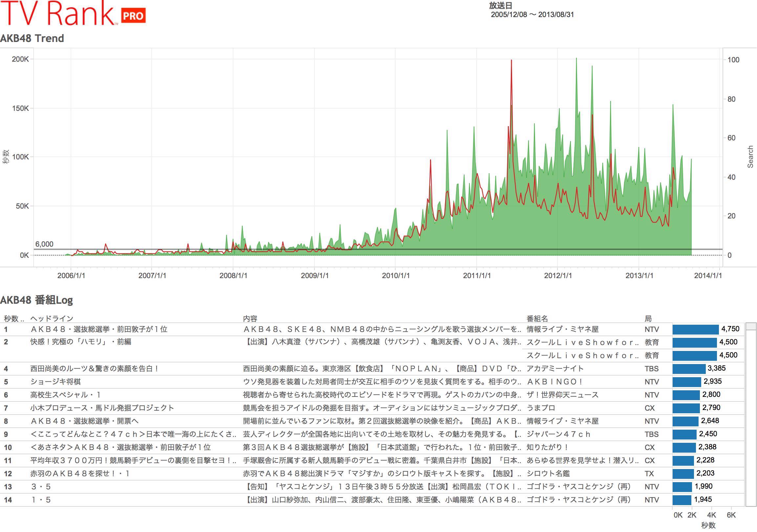
Task: Click program name 知りたがり！
Action: (548, 447)
